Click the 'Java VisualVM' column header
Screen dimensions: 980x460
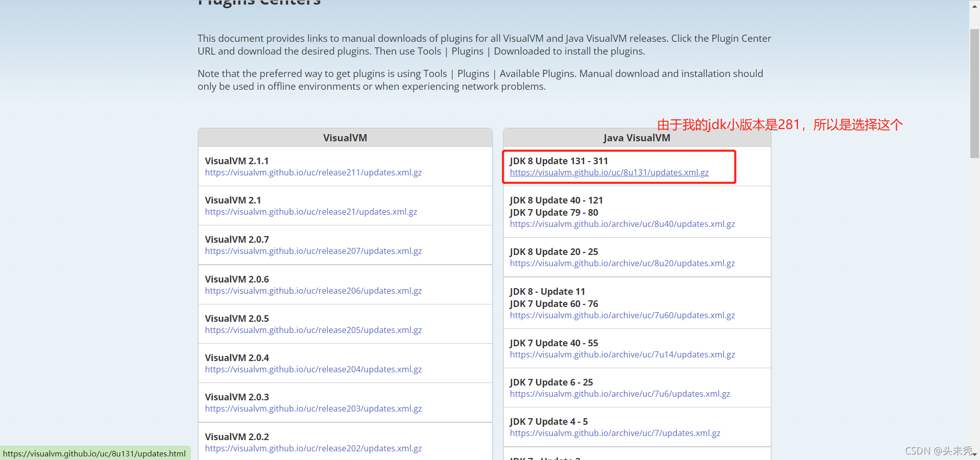[636, 138]
